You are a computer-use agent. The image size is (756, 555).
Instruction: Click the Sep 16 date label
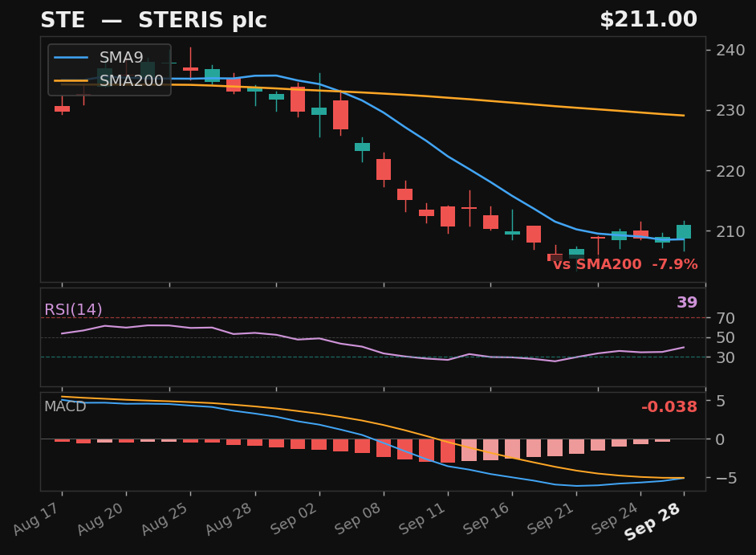(x=488, y=518)
